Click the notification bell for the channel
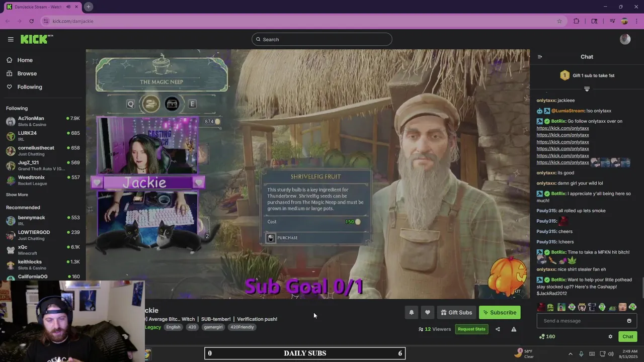Image resolution: width=644 pixels, height=362 pixels. tap(412, 312)
